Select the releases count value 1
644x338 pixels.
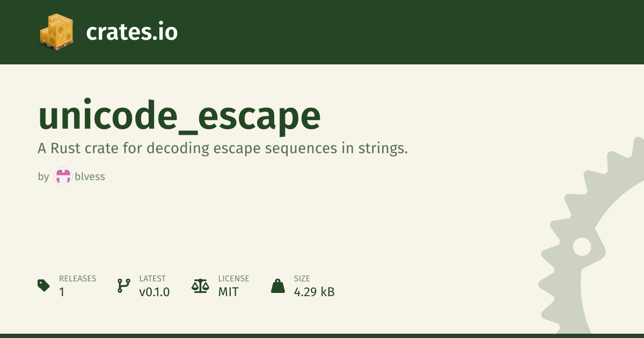[62, 292]
